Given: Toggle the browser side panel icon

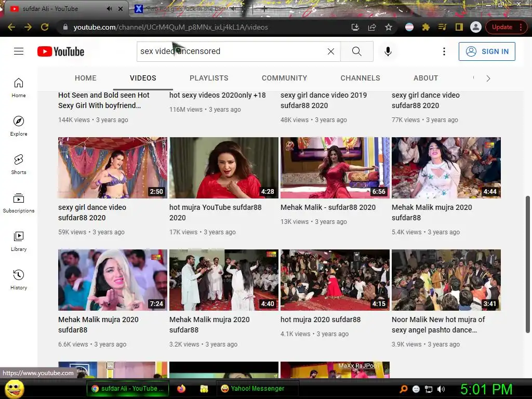Looking at the screenshot, I should pos(459,27).
